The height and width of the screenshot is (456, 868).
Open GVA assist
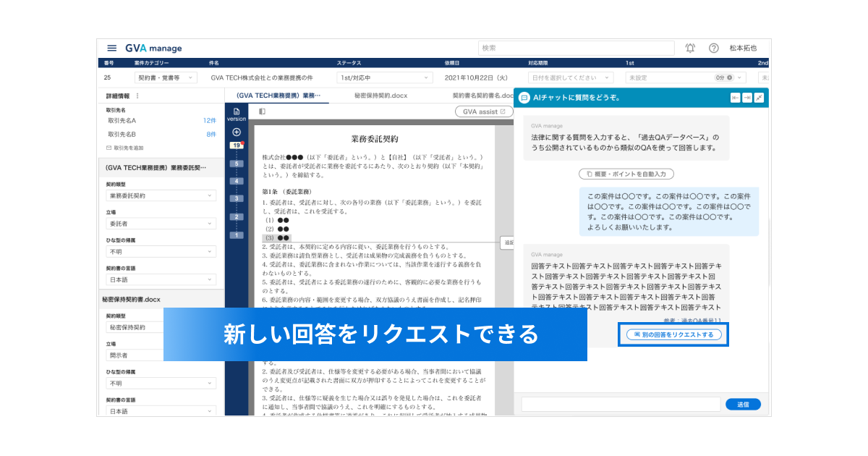pos(484,111)
